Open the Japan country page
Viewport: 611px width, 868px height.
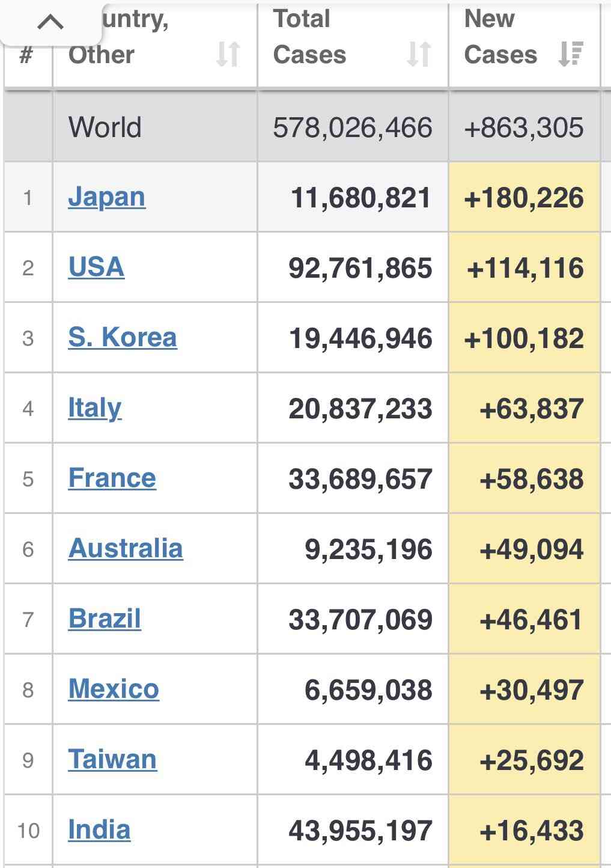(107, 197)
